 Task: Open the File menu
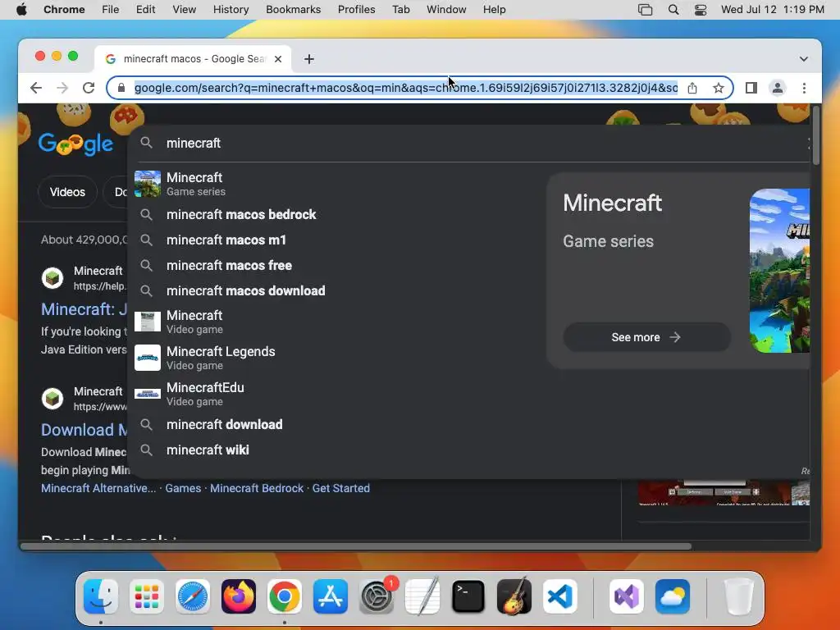click(111, 10)
